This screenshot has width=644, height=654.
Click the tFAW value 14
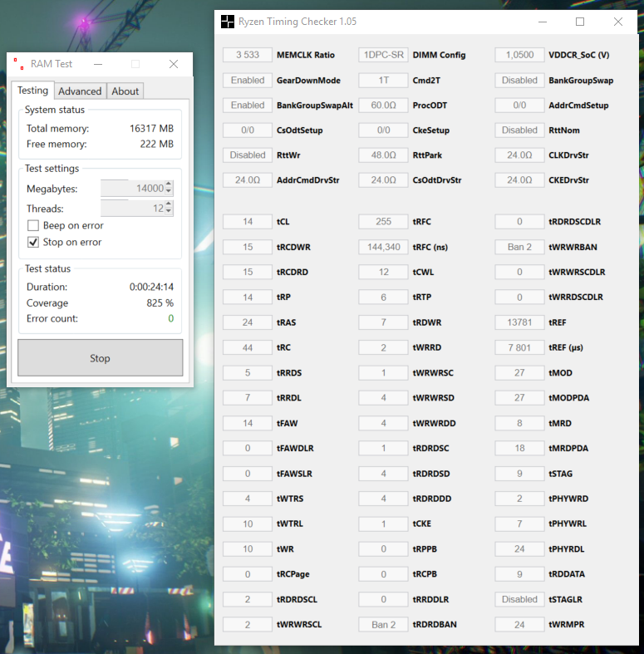coord(248,423)
